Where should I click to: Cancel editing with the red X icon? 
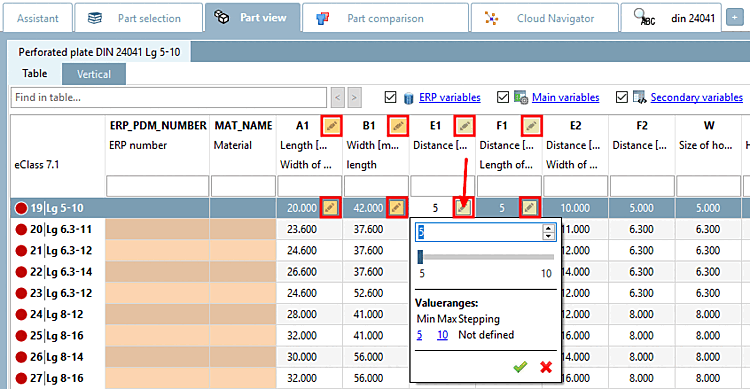point(546,367)
